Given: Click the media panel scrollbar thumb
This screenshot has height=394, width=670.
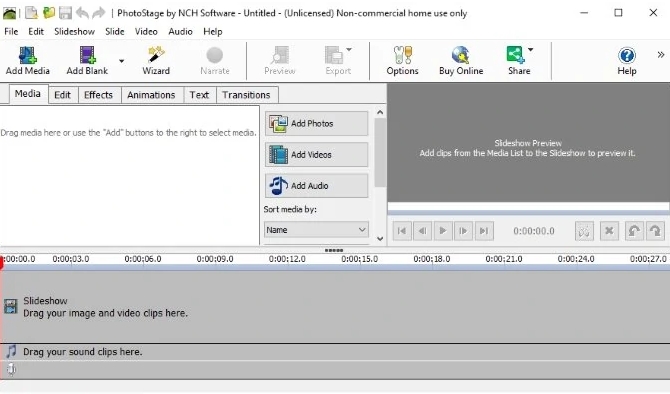Looking at the screenshot, I should point(380,153).
